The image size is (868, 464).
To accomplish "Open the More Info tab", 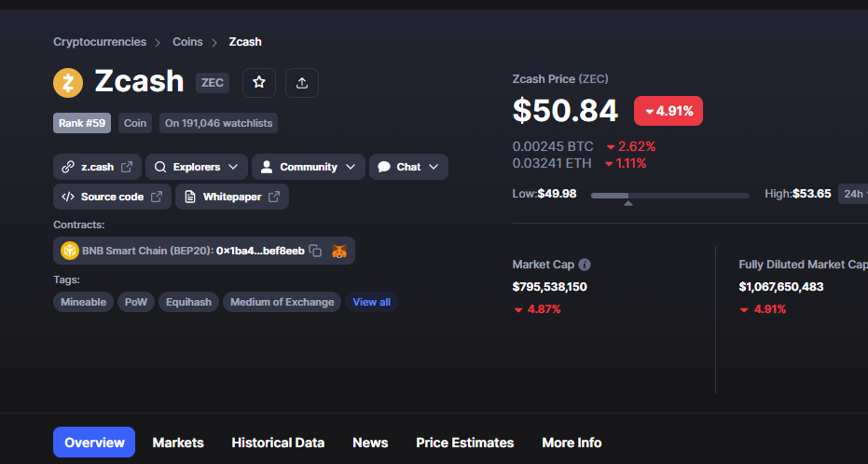I will pyautogui.click(x=572, y=443).
